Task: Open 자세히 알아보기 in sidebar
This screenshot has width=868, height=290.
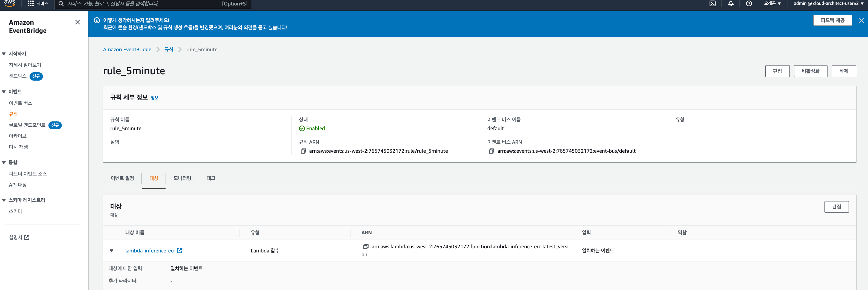Action: 25,65
